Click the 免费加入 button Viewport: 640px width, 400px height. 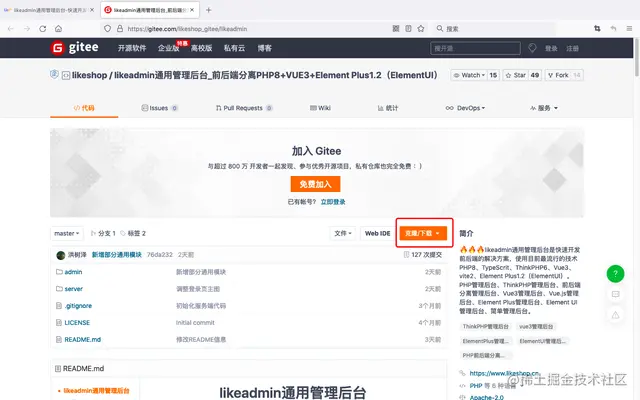[x=316, y=184]
